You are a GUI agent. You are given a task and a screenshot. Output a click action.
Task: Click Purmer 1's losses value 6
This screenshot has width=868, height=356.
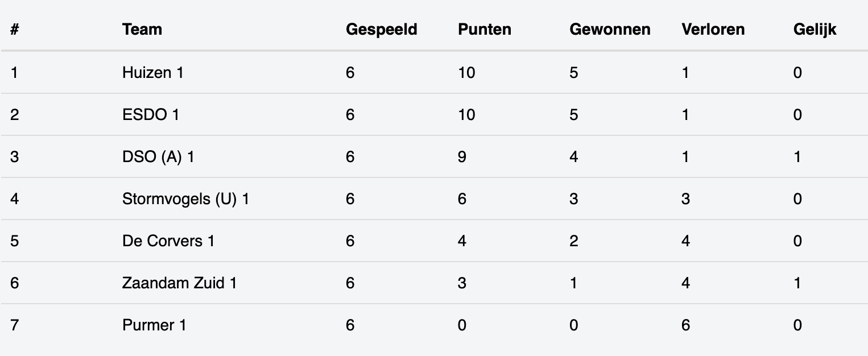pos(685,325)
